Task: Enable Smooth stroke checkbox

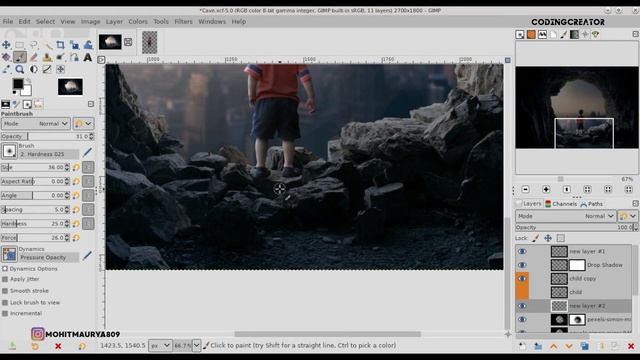Action: pos(5,291)
